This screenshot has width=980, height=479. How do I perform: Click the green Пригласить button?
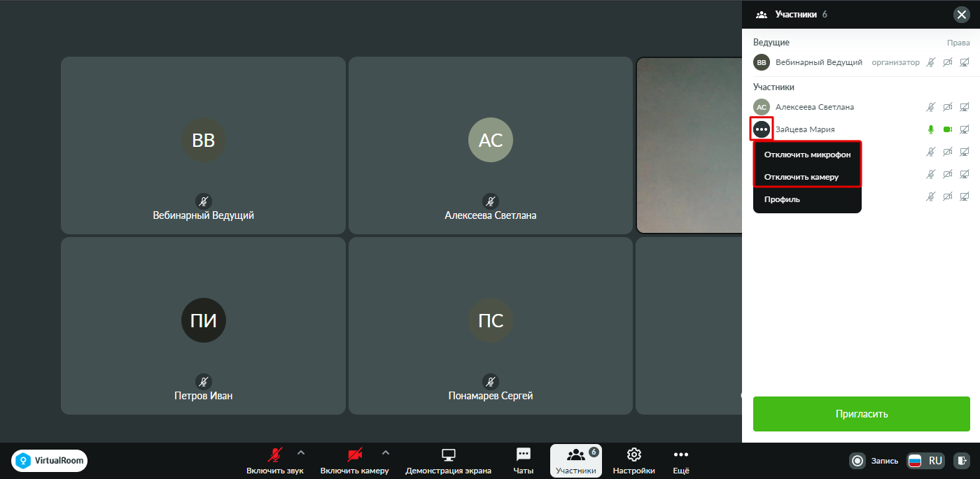pos(862,414)
